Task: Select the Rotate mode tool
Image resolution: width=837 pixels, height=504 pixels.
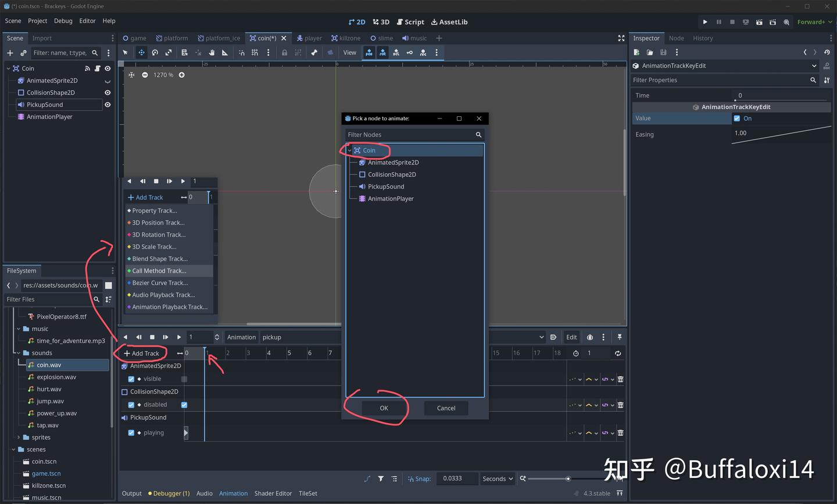Action: tap(155, 52)
